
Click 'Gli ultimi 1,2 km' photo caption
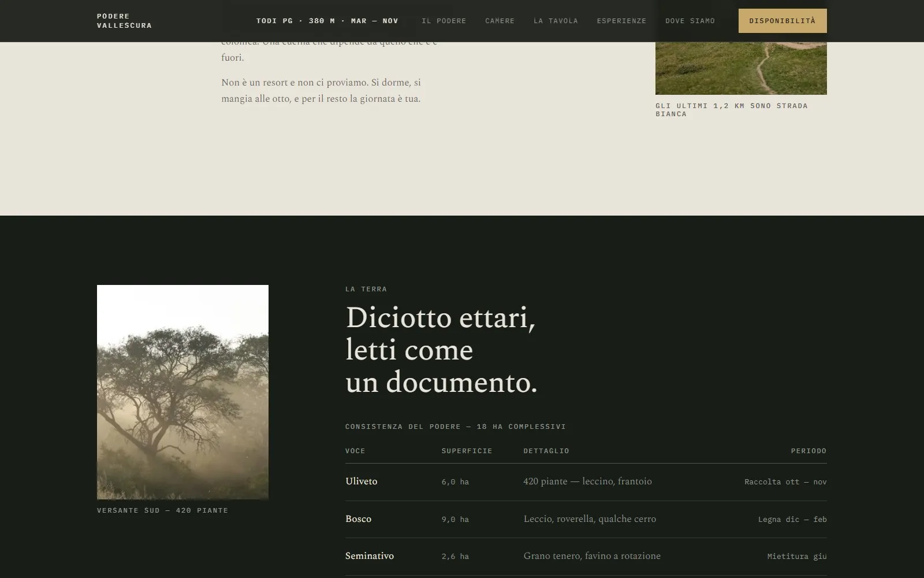pos(732,110)
